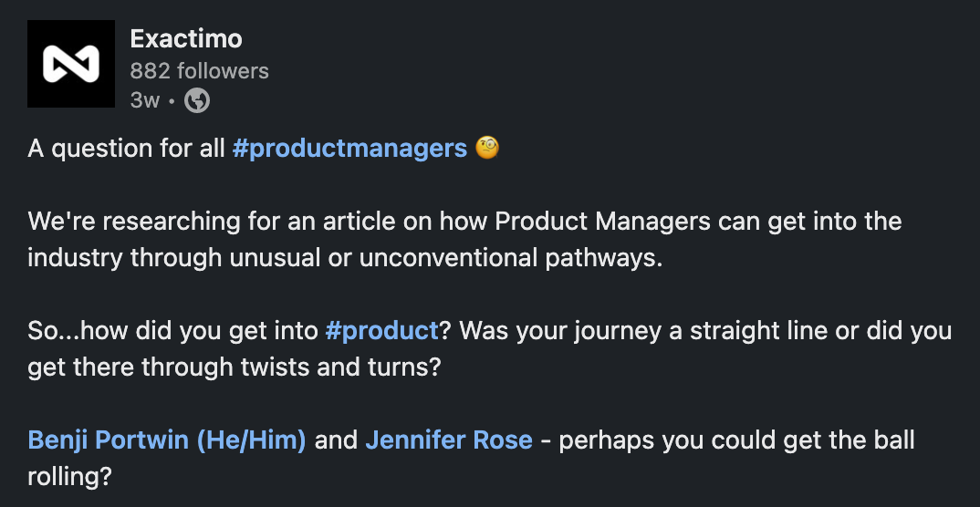Open Benji Portwin (He/Him) profile mention
This screenshot has height=507, width=980.
[167, 440]
